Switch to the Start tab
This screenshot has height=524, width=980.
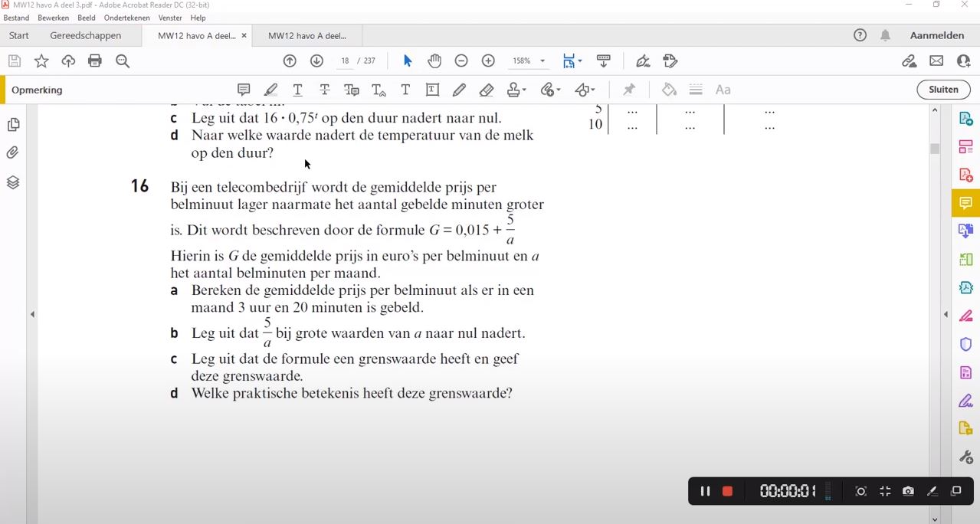pyautogui.click(x=19, y=35)
